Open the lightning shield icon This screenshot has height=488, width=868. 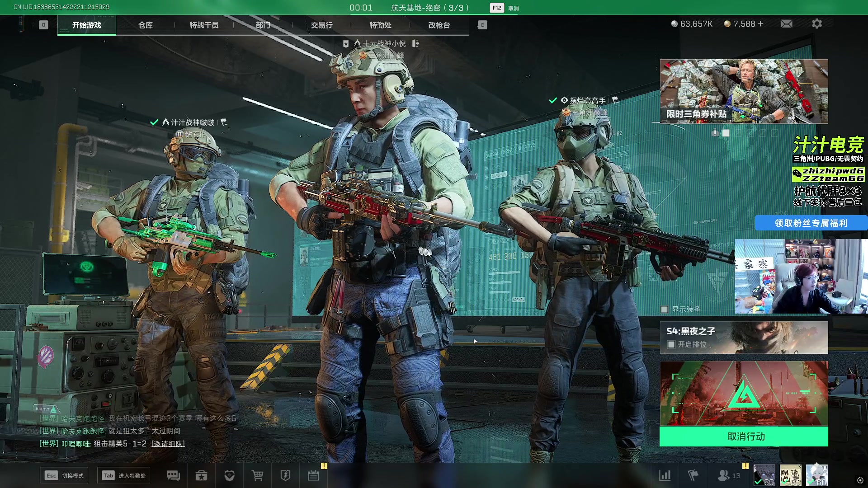point(285,475)
